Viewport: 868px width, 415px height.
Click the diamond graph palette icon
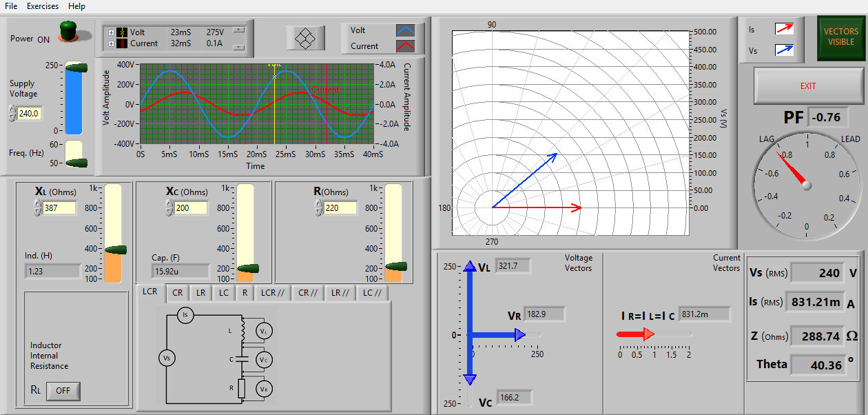[304, 38]
